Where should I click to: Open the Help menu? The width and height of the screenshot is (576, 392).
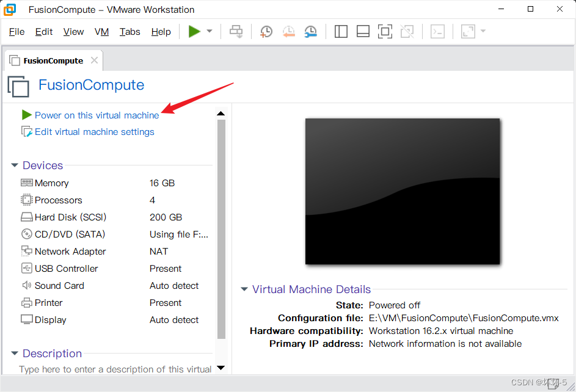tap(161, 32)
